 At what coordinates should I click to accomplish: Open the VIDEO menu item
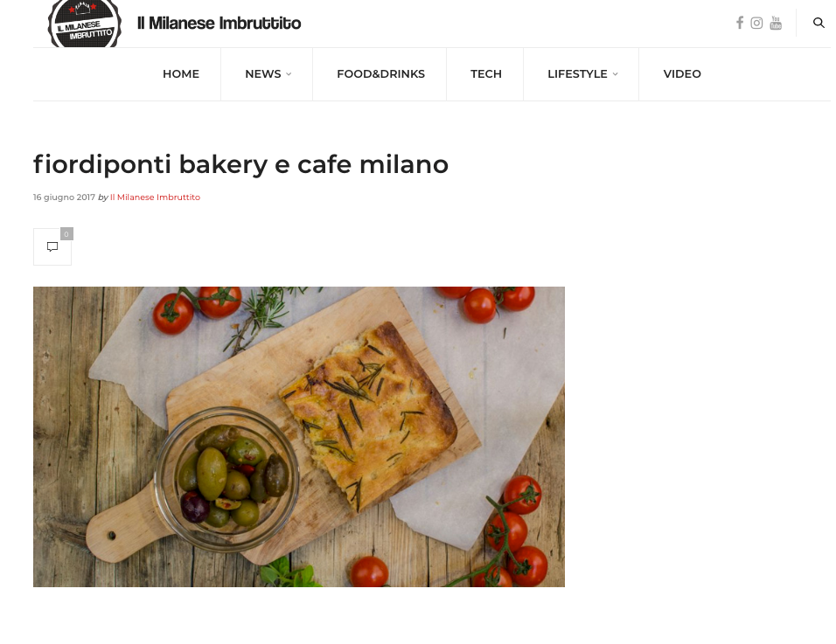coord(682,74)
